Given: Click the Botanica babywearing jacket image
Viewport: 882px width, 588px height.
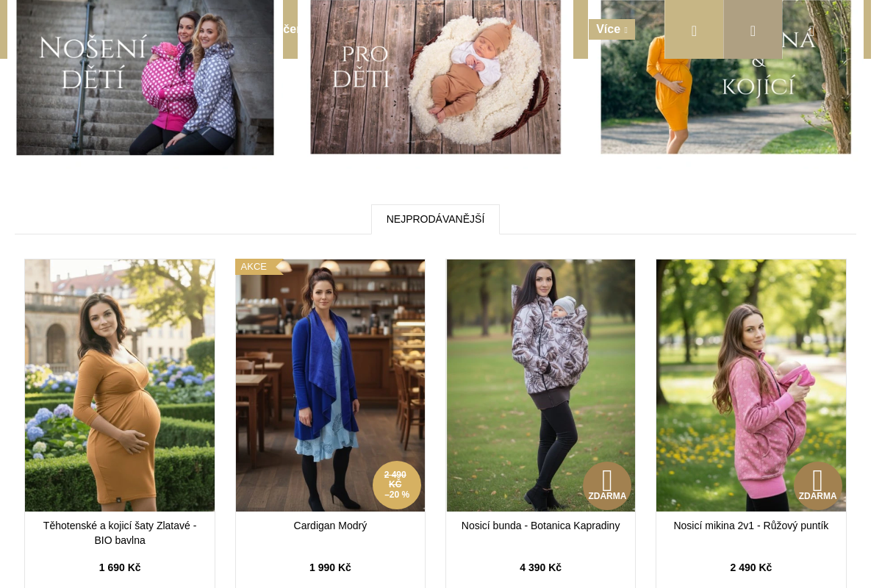Looking at the screenshot, I should tap(541, 385).
